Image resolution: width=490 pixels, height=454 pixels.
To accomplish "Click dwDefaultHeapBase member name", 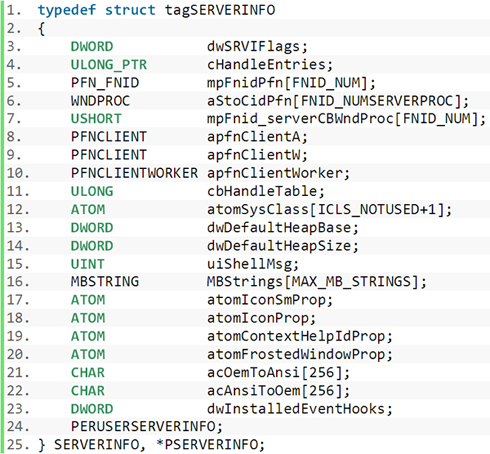I will point(279,228).
